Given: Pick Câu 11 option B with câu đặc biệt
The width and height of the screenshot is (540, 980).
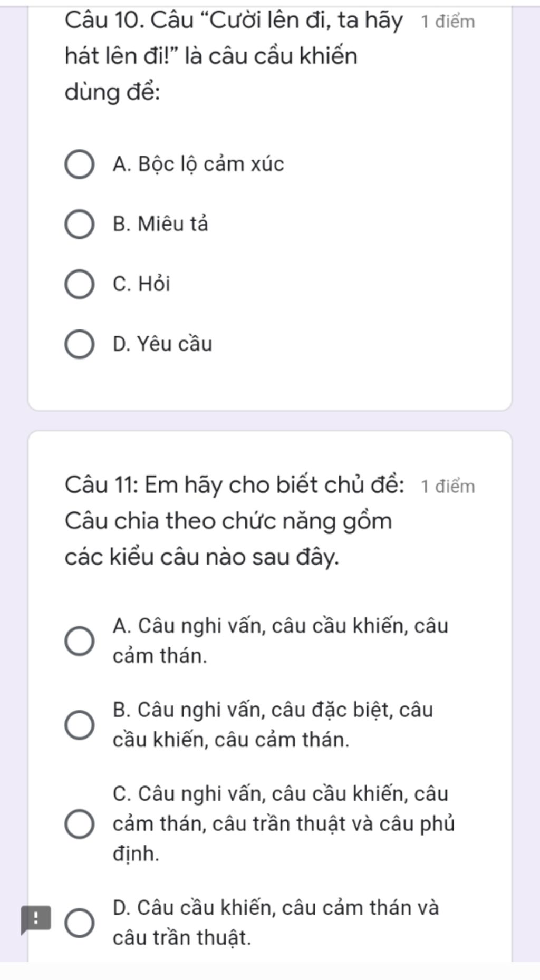Looking at the screenshot, I should (80, 725).
